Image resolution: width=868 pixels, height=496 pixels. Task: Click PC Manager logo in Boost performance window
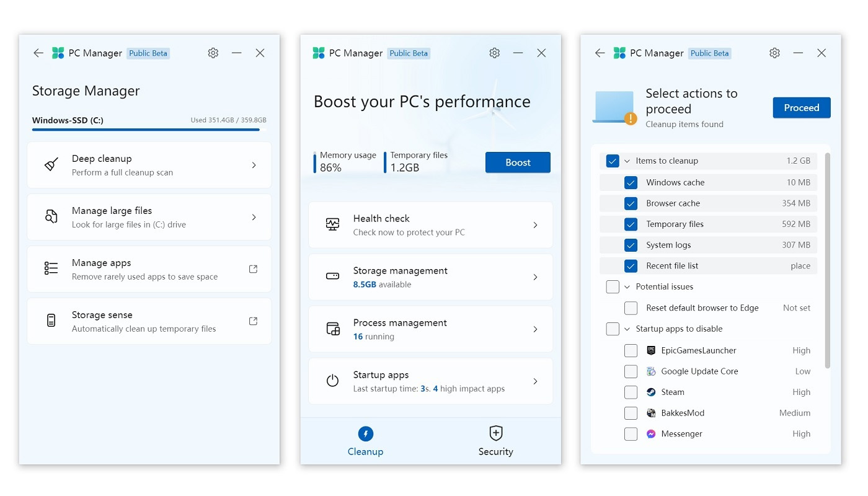pyautogui.click(x=319, y=53)
